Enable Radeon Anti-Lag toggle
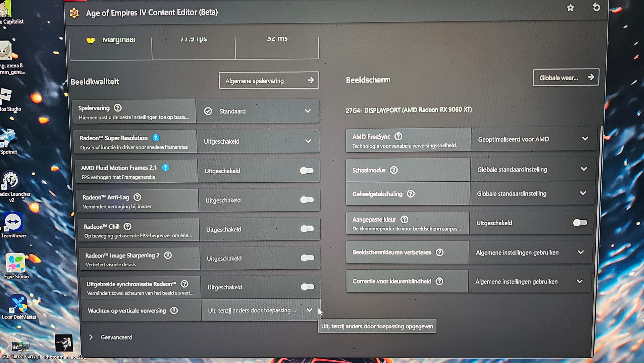Viewport: 644px width, 363px height. click(x=307, y=200)
